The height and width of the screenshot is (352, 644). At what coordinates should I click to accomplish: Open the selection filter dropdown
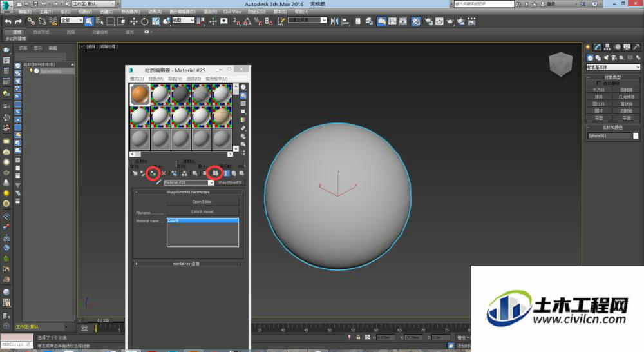click(72, 20)
